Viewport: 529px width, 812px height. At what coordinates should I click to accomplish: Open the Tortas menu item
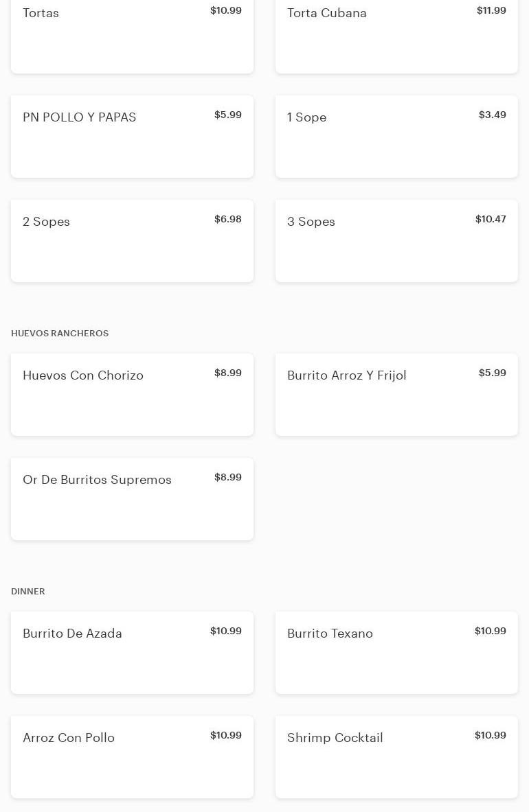tap(41, 13)
